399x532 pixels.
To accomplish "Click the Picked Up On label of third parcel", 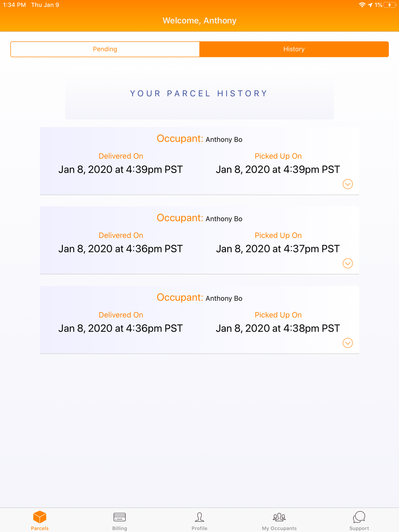I will [x=278, y=314].
